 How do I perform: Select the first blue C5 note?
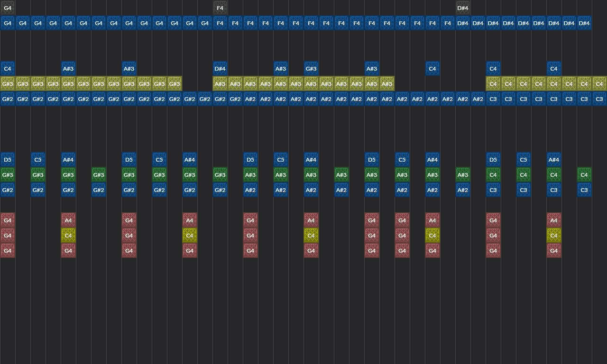click(38, 160)
